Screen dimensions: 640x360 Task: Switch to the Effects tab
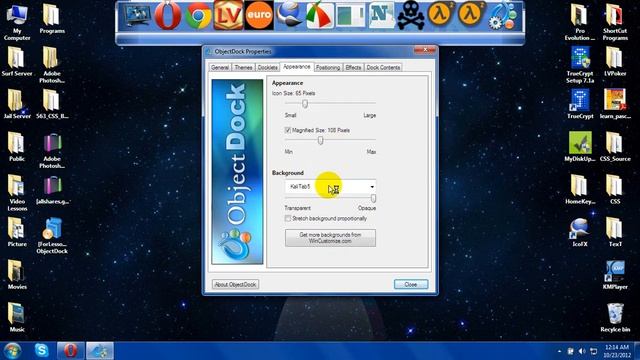(x=353, y=67)
